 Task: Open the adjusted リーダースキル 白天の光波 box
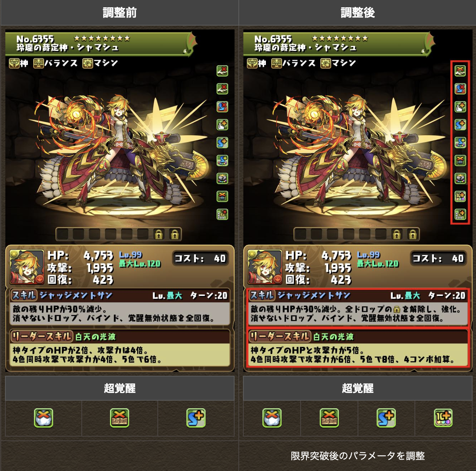(x=358, y=348)
